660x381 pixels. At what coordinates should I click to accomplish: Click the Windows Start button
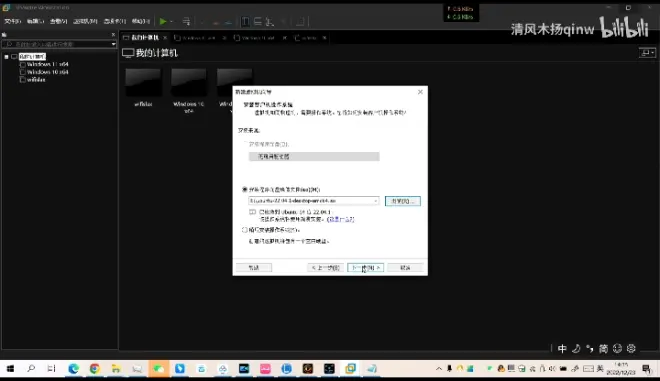[x=10, y=369]
